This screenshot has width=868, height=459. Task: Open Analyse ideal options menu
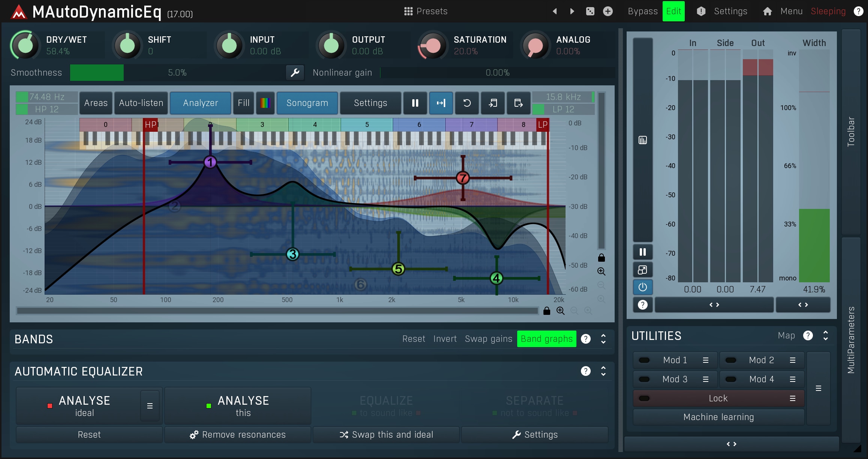150,406
